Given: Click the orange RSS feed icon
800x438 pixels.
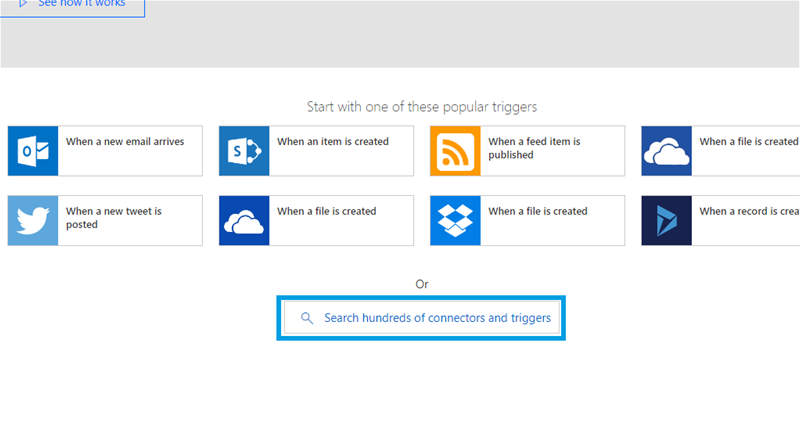Looking at the screenshot, I should (x=455, y=151).
